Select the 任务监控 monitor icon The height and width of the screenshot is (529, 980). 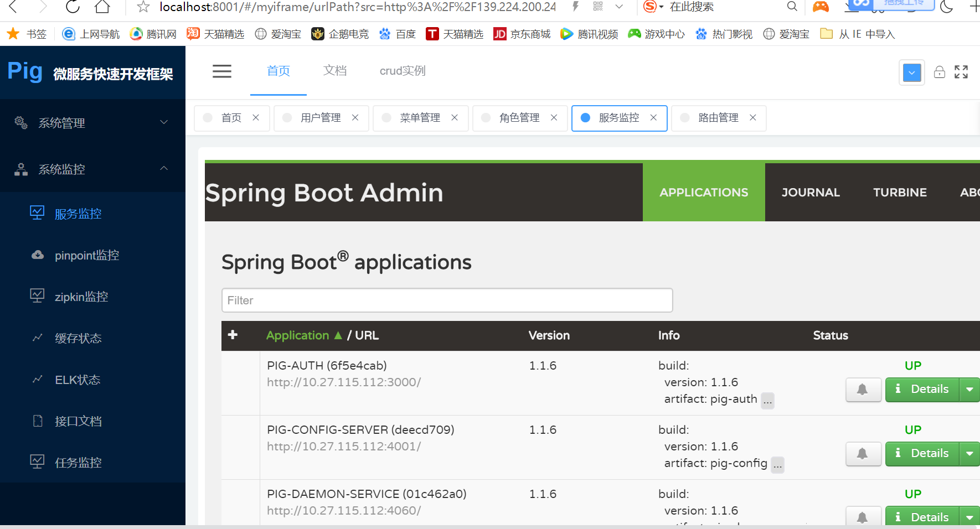click(x=37, y=462)
